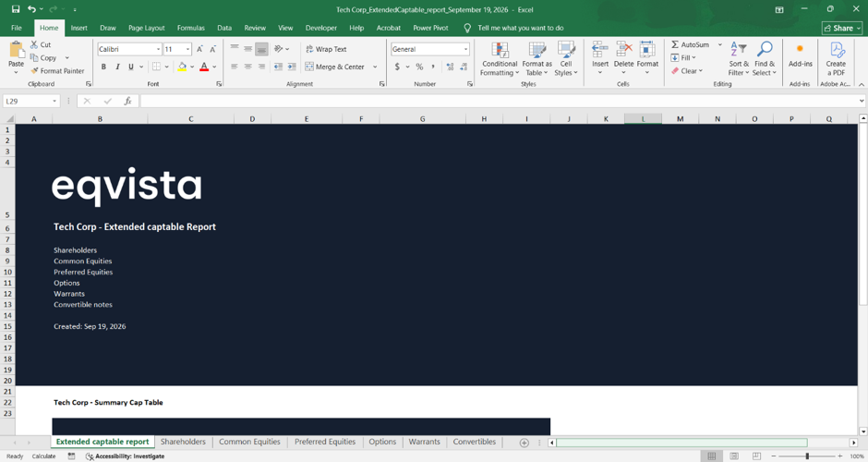The image size is (868, 462).
Task: Decrease indent of cell contents
Action: coord(278,67)
